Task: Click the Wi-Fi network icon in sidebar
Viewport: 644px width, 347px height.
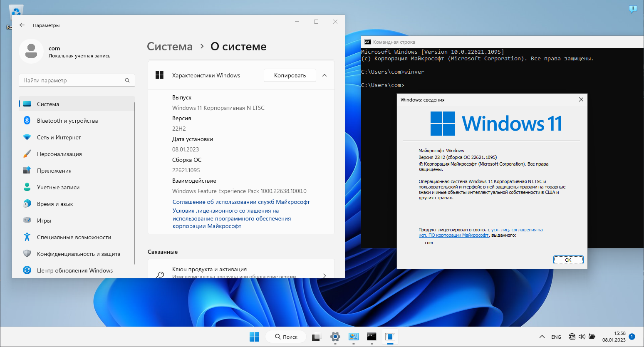Action: coord(27,137)
